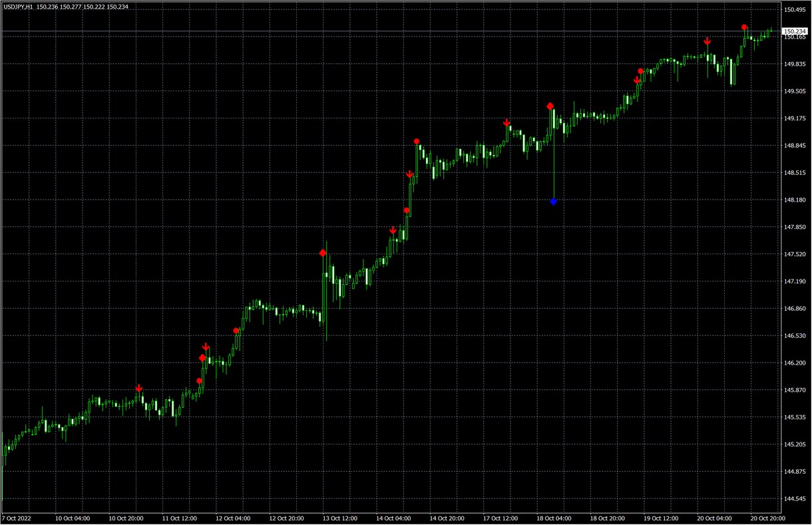Viewport: 812px width, 525px height.
Task: Click the red down arrow above 20 Oct 04:00
Action: tap(708, 41)
